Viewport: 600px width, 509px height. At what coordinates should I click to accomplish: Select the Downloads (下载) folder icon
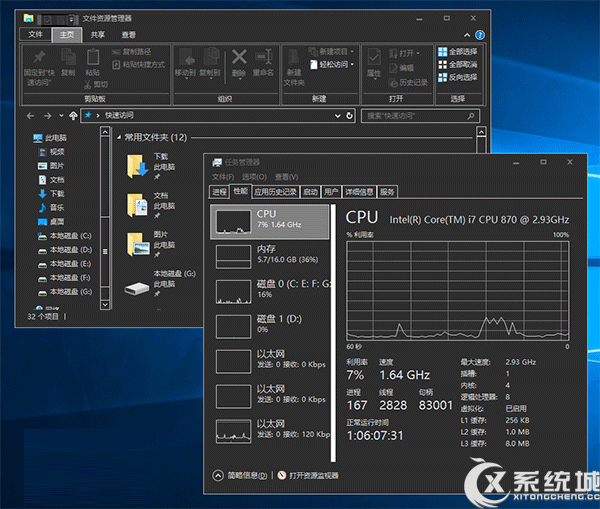coord(137,166)
